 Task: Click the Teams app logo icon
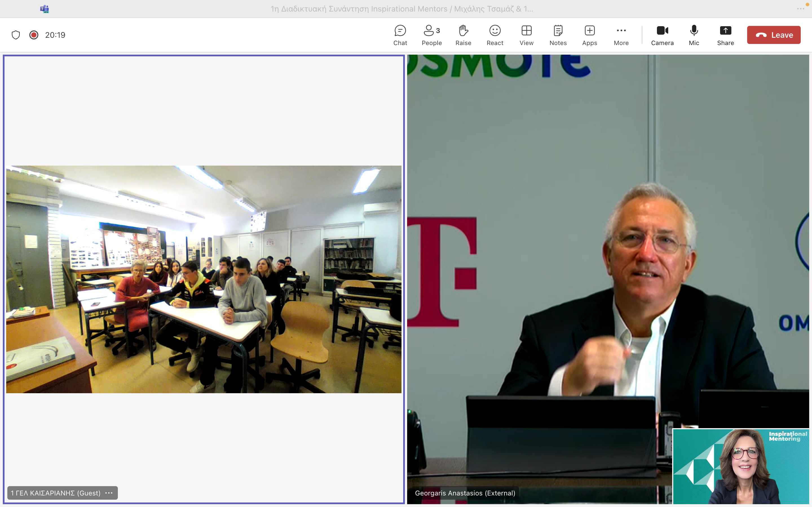tap(44, 9)
